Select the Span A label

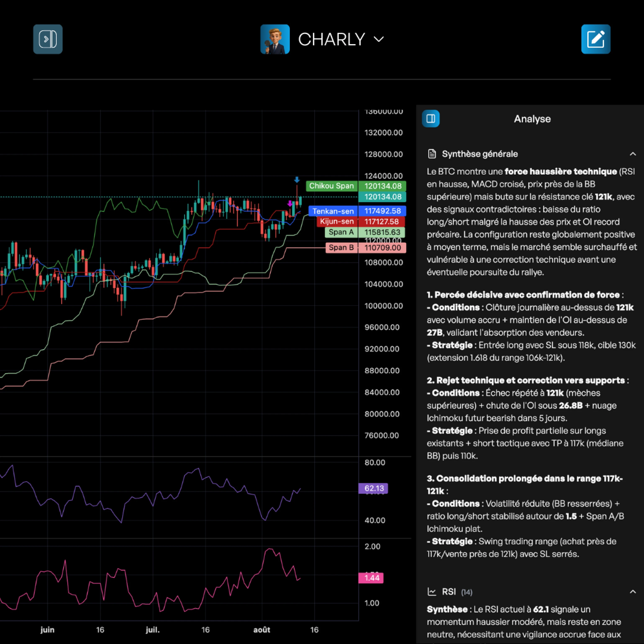pos(341,232)
